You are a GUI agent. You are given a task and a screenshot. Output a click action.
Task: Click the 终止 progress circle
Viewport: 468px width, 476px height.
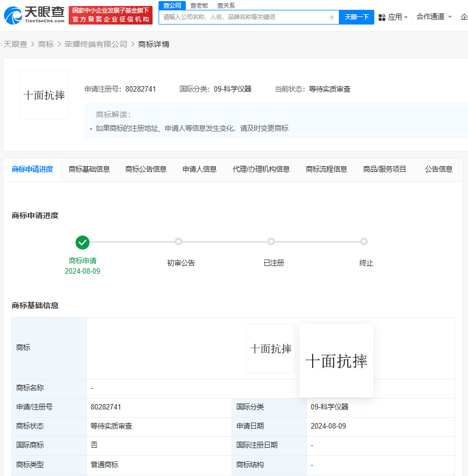click(364, 241)
